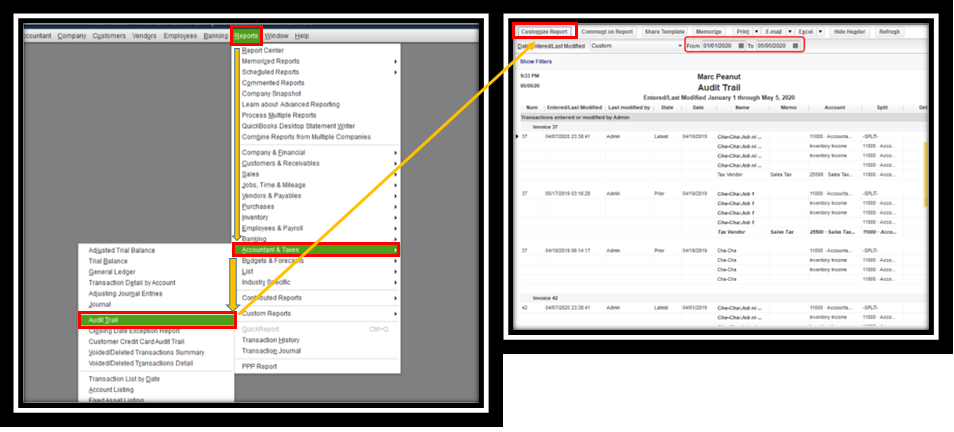The image size is (954, 432).
Task: Open Company Snapshot
Action: pos(271,94)
